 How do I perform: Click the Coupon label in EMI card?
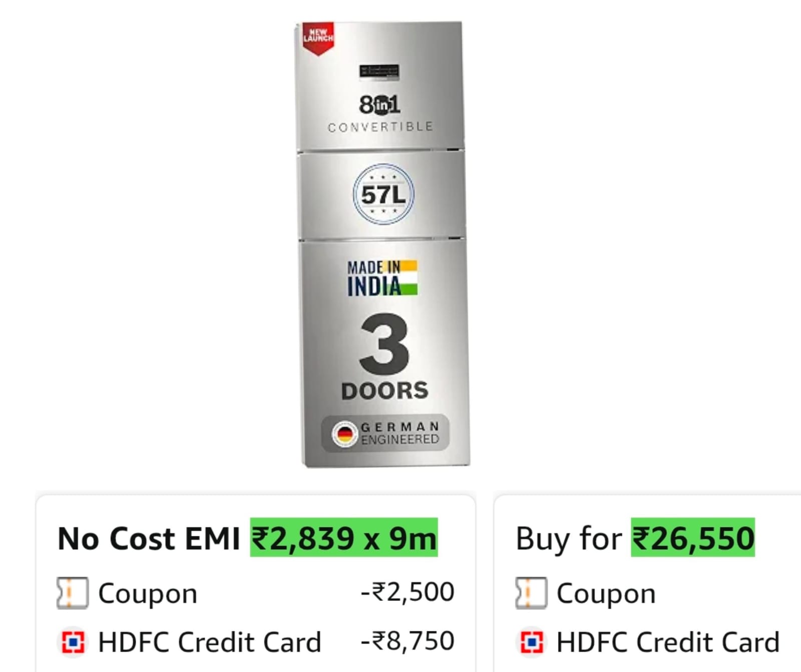(x=148, y=594)
